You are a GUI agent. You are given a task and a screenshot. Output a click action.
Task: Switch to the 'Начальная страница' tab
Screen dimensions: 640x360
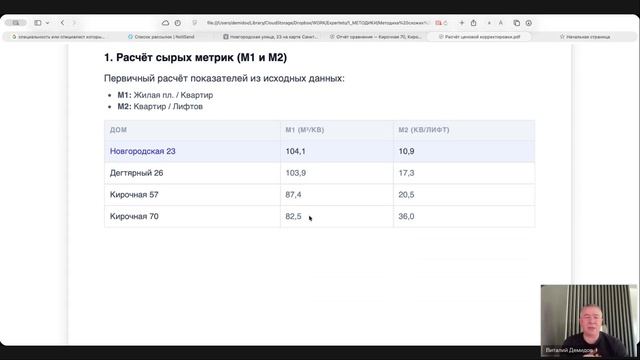[x=585, y=37]
